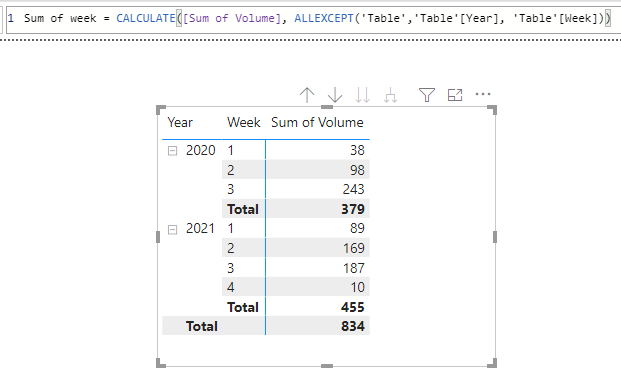Select value 10 for 2021 week 4
The width and height of the screenshot is (621, 385).
click(x=357, y=287)
